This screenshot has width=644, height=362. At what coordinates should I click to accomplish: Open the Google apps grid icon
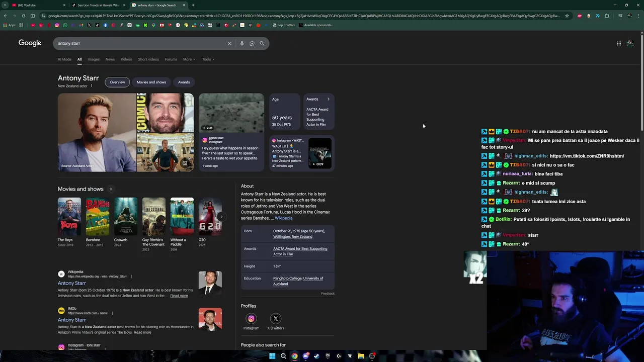[619, 43]
